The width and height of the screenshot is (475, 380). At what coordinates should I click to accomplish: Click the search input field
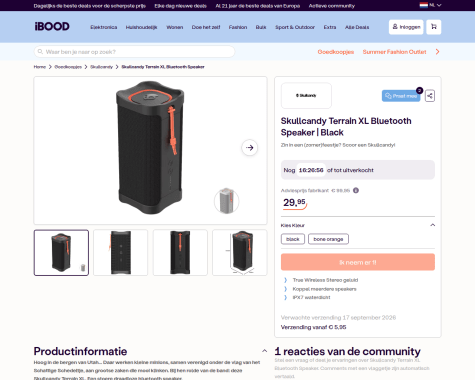[x=134, y=52]
